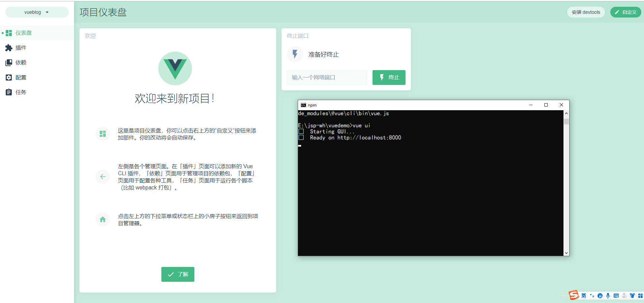
Task: Toggle the 英 language mode in IME bar
Action: (584, 296)
